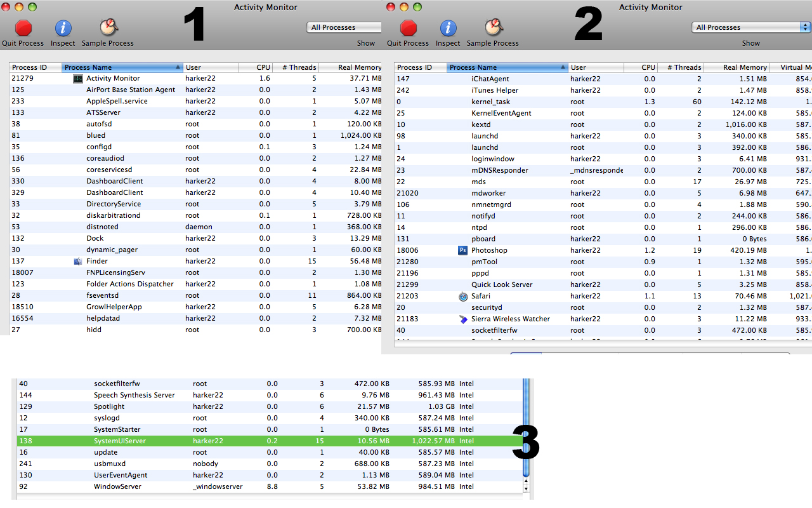Select the usbmuxd process row
This screenshot has height=508, width=812.
pos(269,464)
